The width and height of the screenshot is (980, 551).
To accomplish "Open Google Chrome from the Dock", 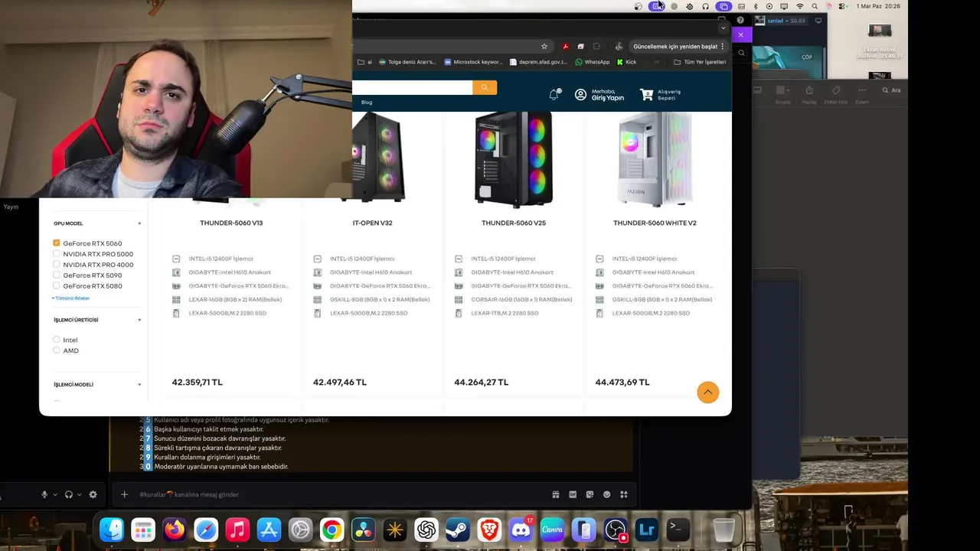I will click(x=332, y=530).
